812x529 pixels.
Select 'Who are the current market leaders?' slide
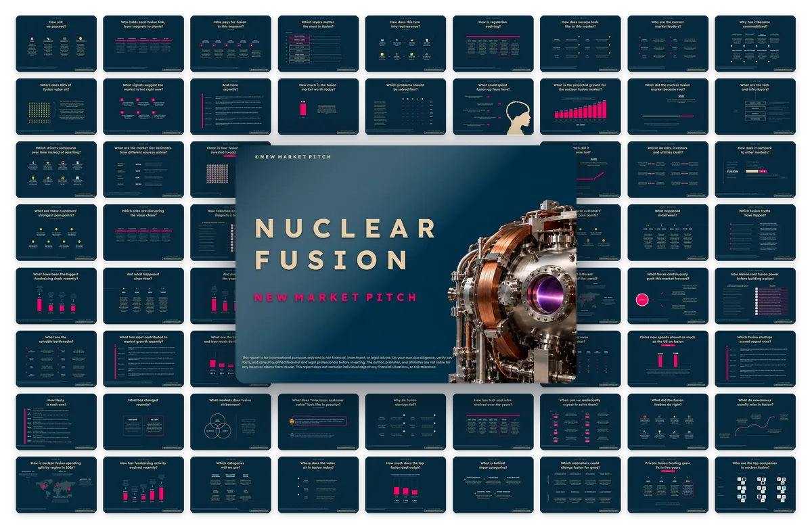(668, 44)
